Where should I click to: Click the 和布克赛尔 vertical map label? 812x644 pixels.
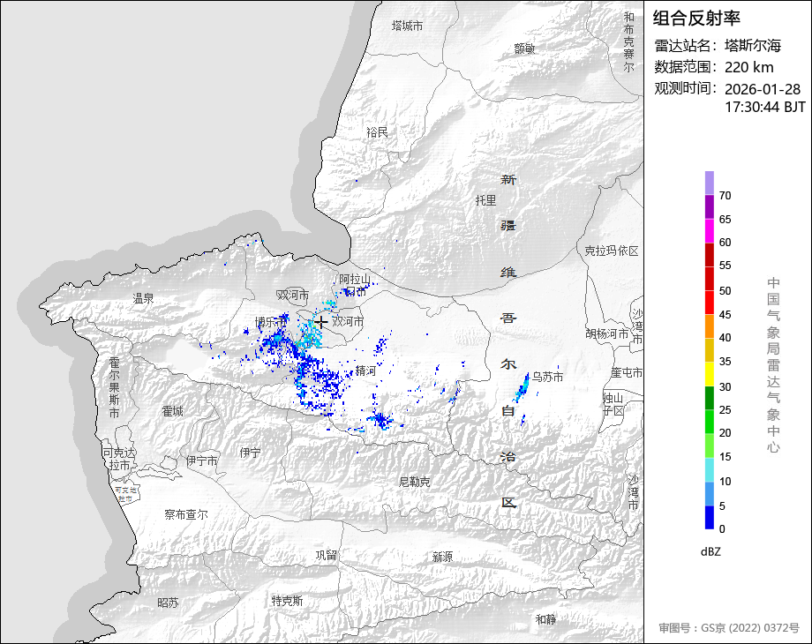tap(628, 42)
